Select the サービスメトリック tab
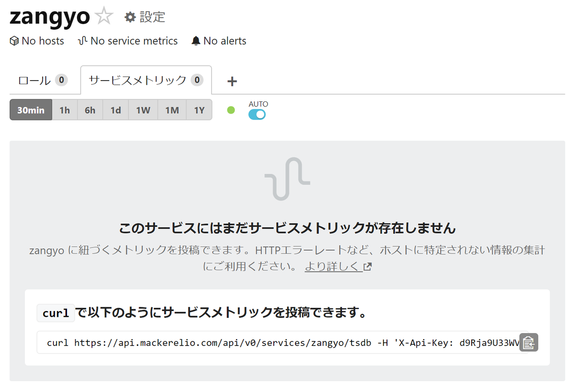Image resolution: width=580 pixels, height=392 pixels. click(146, 80)
